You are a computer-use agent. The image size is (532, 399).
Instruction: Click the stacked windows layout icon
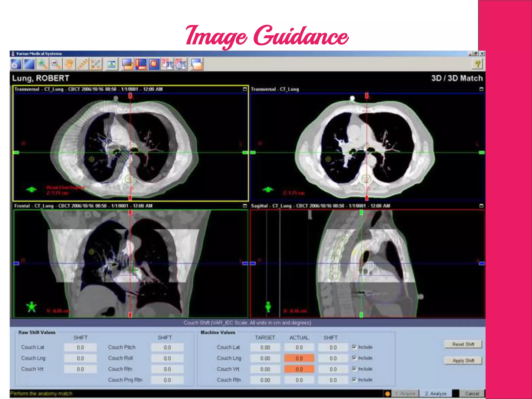point(197,64)
